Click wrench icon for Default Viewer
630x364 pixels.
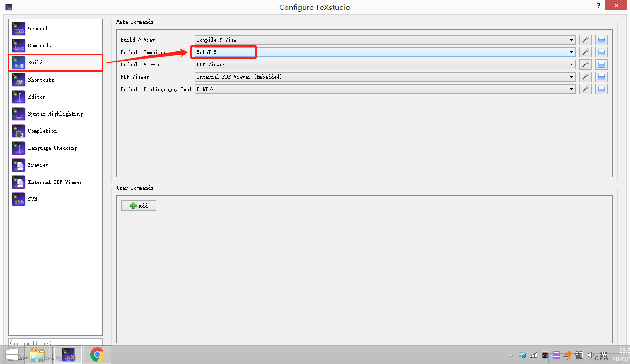point(585,64)
